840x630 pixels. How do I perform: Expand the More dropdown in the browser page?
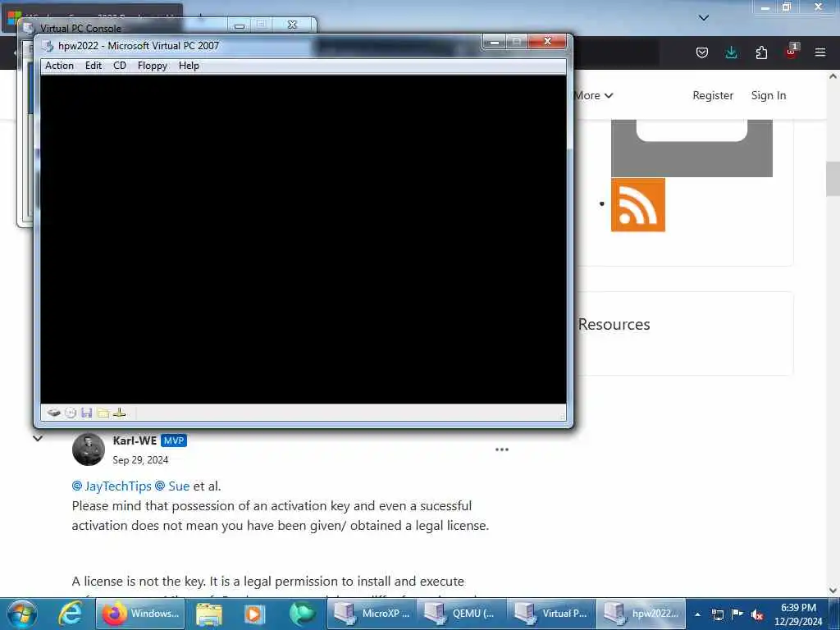(594, 95)
